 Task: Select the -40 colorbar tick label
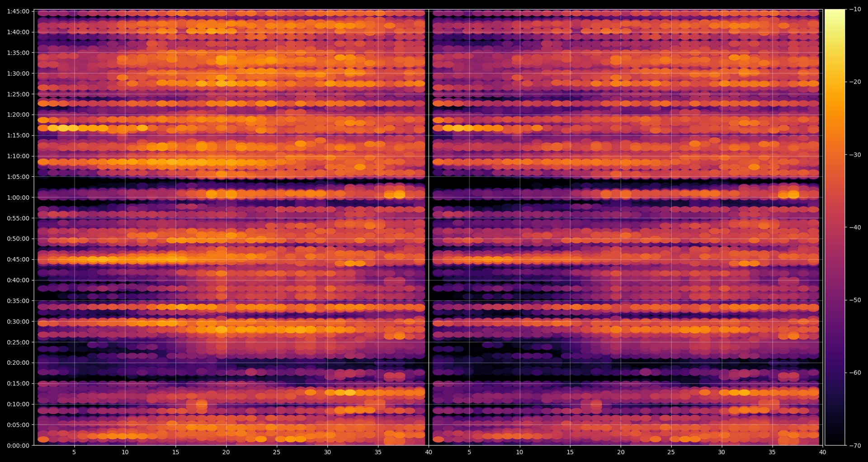point(855,227)
